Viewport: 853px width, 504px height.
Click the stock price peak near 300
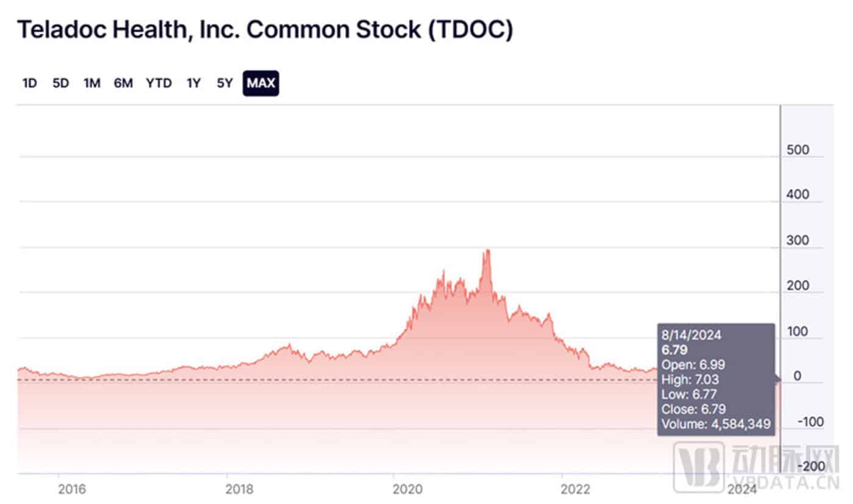pos(487,250)
